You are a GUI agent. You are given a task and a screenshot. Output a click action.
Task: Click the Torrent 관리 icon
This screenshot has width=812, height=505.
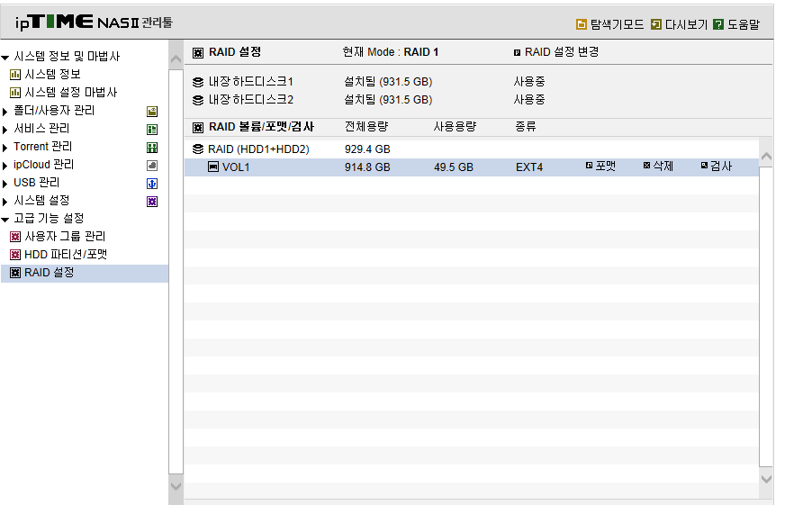152,148
